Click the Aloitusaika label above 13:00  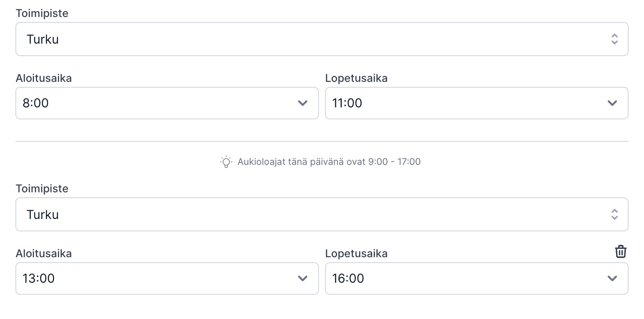44,253
